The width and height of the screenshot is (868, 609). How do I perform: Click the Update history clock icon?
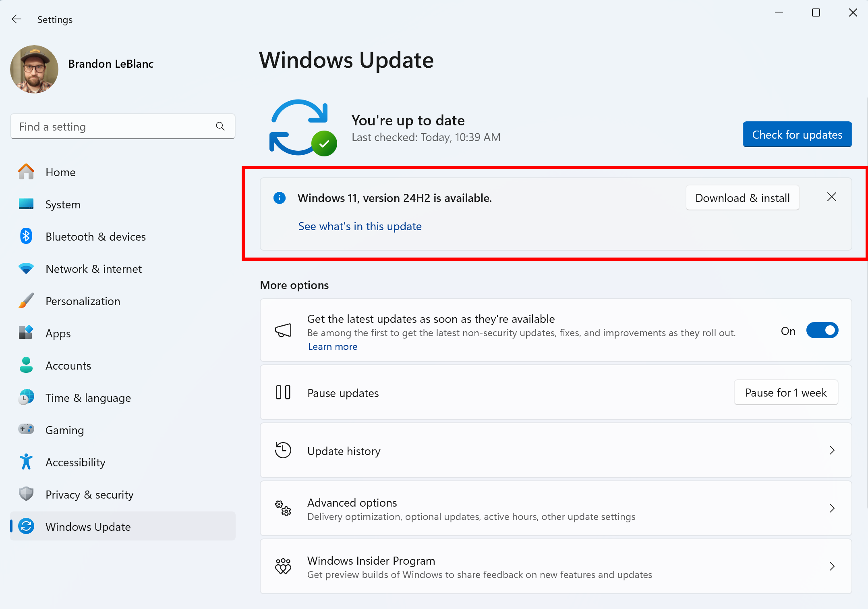tap(283, 450)
